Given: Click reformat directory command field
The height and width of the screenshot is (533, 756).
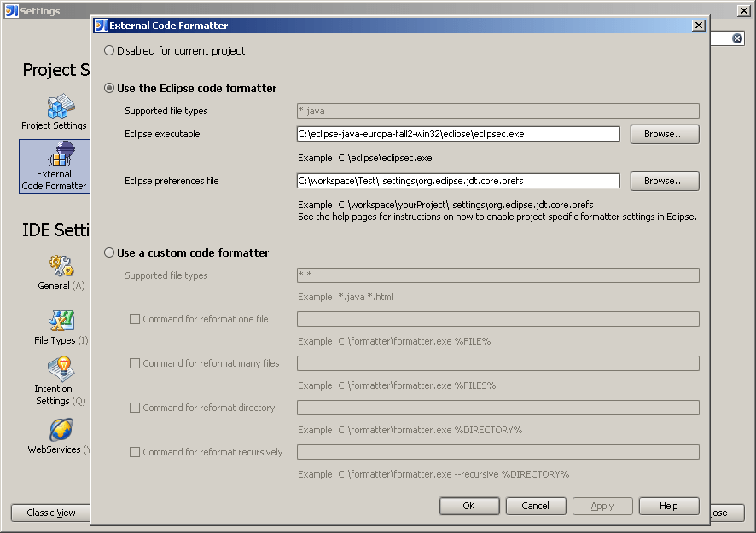Looking at the screenshot, I should tap(498, 408).
